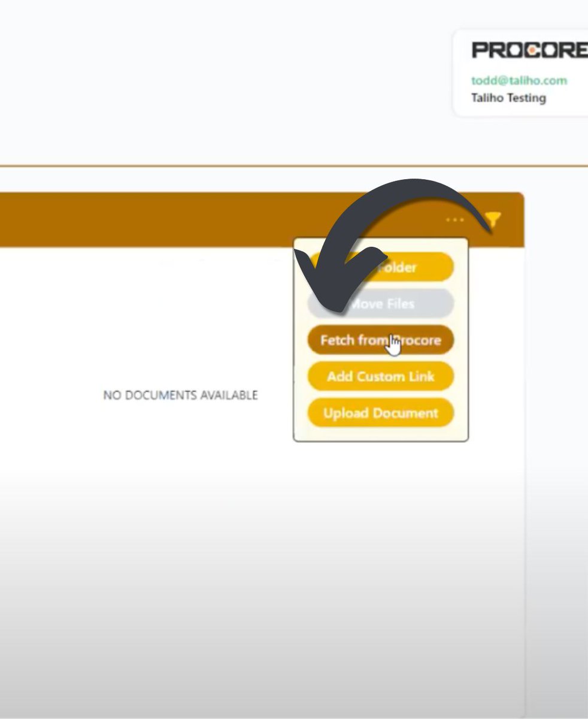Click the Upload Document button

(380, 413)
